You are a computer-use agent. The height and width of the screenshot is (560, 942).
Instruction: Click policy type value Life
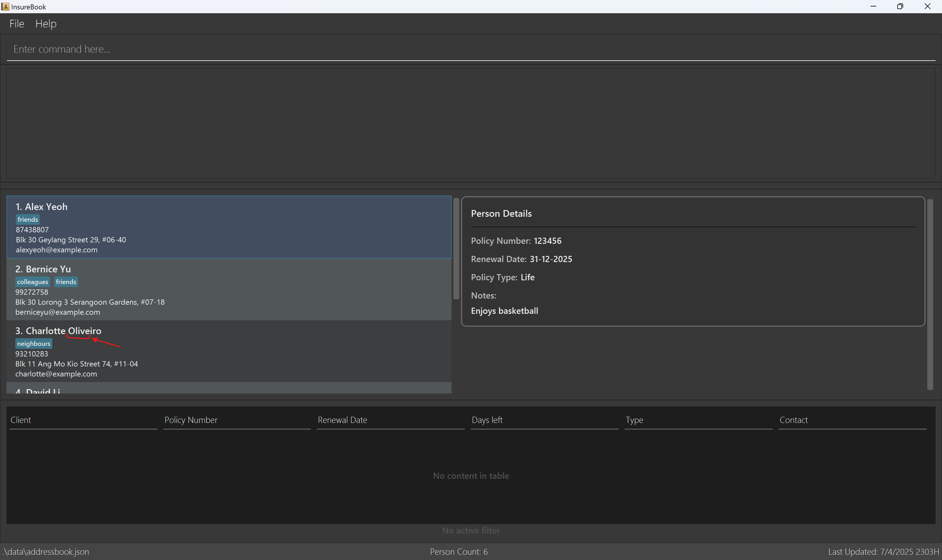[x=528, y=277]
